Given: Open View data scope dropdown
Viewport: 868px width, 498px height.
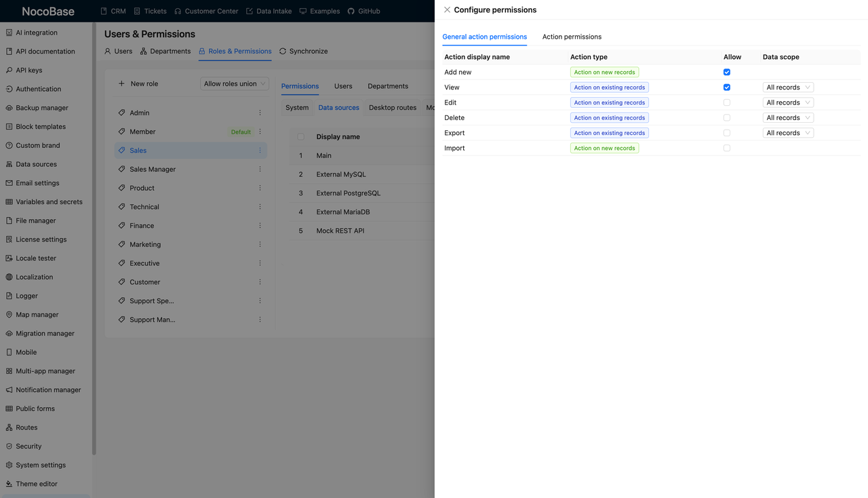Looking at the screenshot, I should tap(788, 88).
